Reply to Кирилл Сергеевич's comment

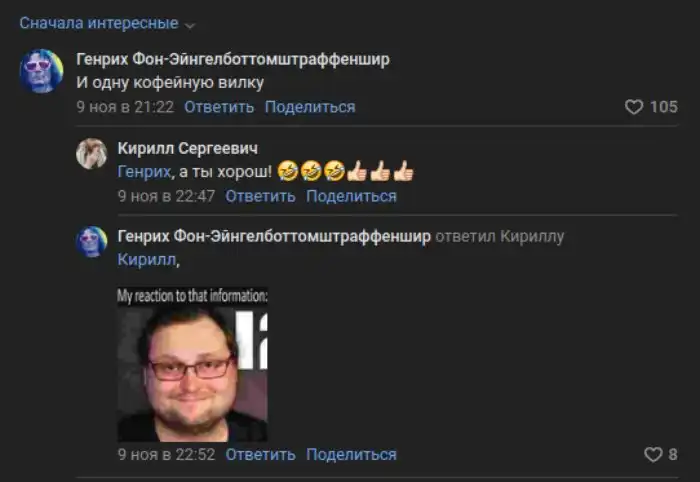point(260,196)
